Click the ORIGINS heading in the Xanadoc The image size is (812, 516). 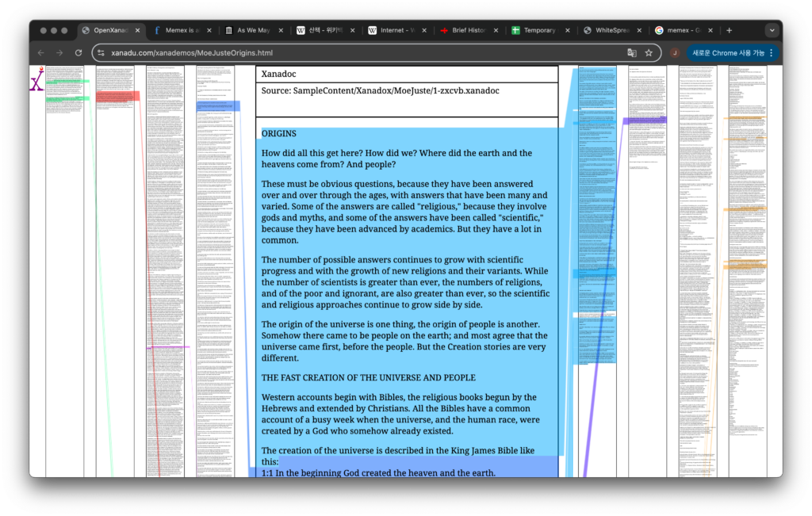click(x=278, y=134)
